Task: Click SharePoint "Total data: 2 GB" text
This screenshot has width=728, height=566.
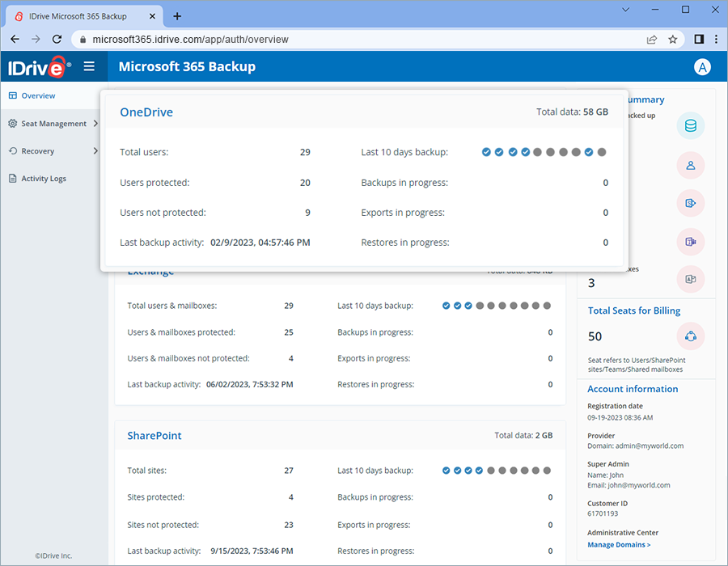Action: [523, 436]
